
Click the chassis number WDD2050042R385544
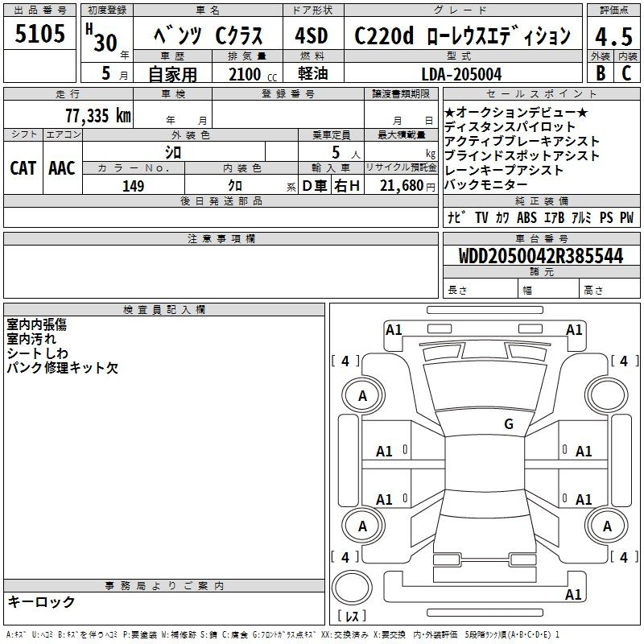coord(541,256)
